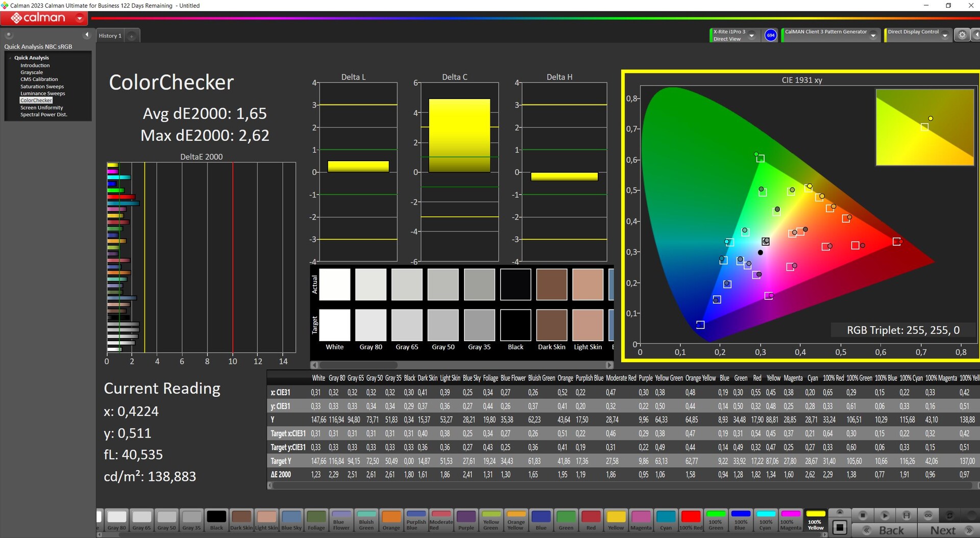Select Introduction in the workflow list
The image size is (980, 538).
click(35, 65)
